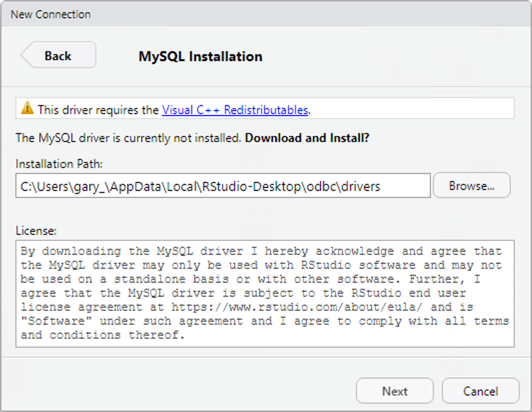Click the license line mentioning "standalone basis"
The width and height of the screenshot is (532, 412).
pyautogui.click(x=251, y=279)
